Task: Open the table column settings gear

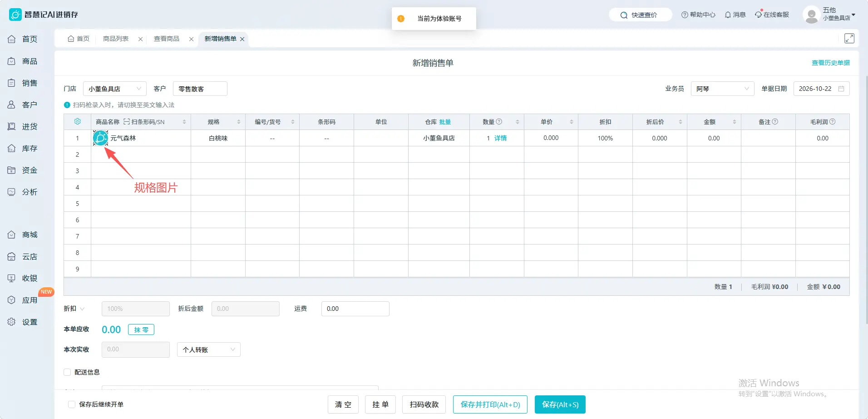Action: (77, 122)
